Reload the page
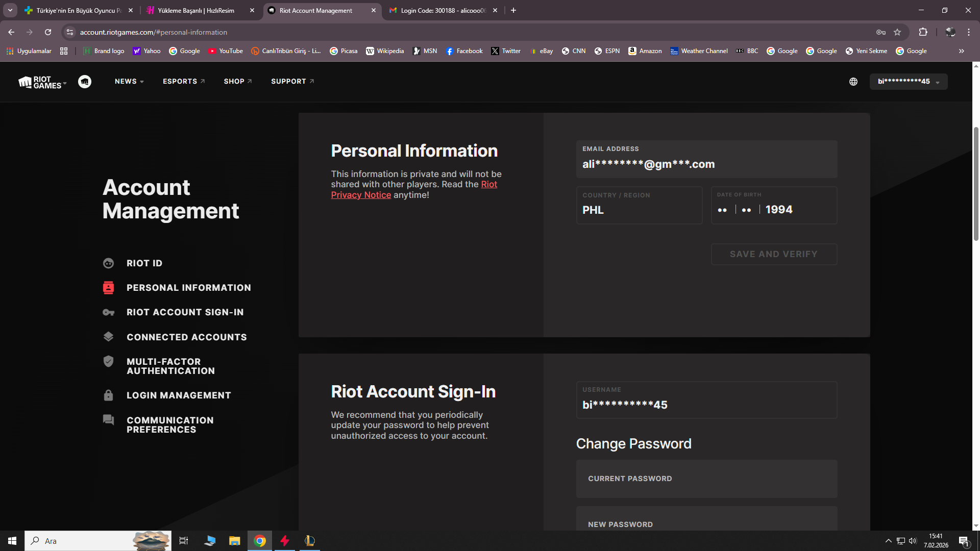This screenshot has height=551, width=980. pos(48,32)
